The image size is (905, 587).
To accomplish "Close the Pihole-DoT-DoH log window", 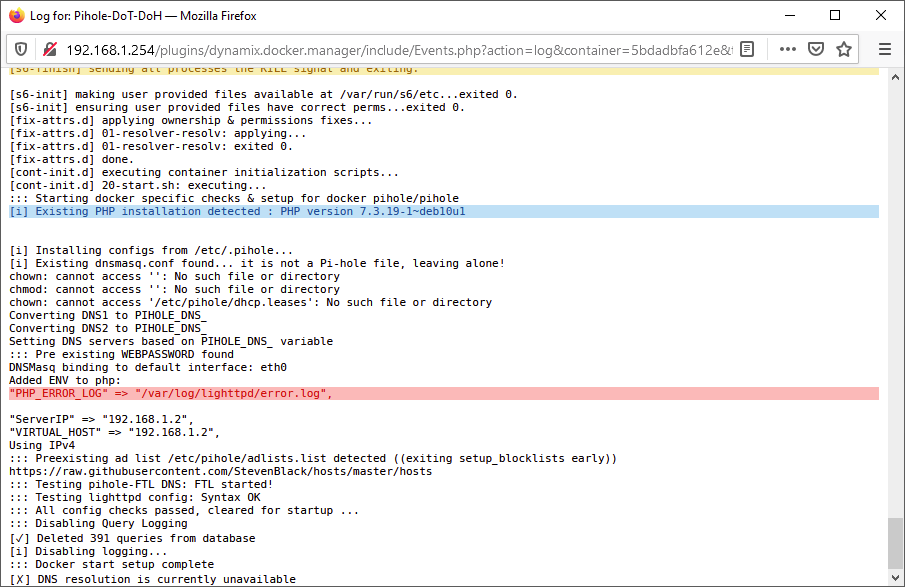I will [x=880, y=16].
